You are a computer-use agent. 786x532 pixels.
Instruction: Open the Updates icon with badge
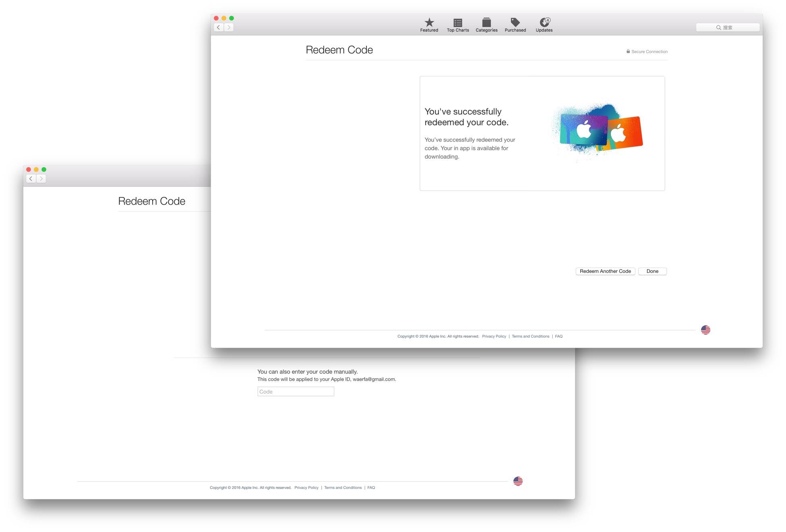[544, 25]
